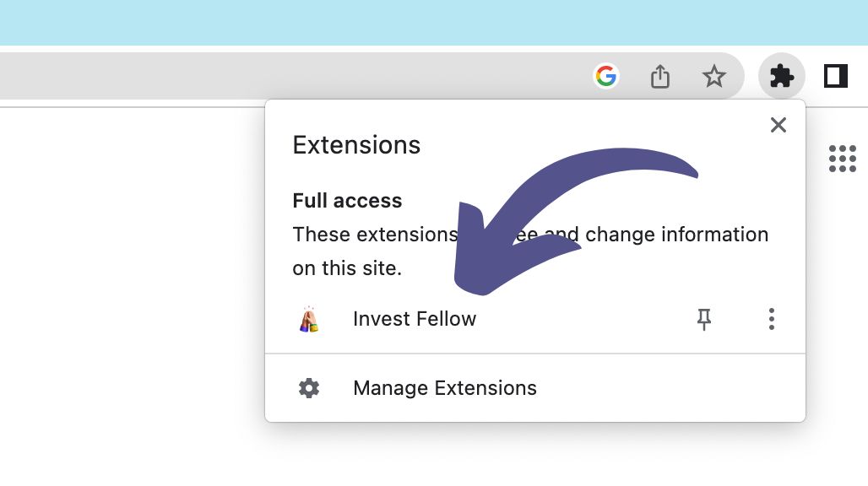The width and height of the screenshot is (868, 486).
Task: Click the Extensions popup heading
Action: [x=356, y=145]
